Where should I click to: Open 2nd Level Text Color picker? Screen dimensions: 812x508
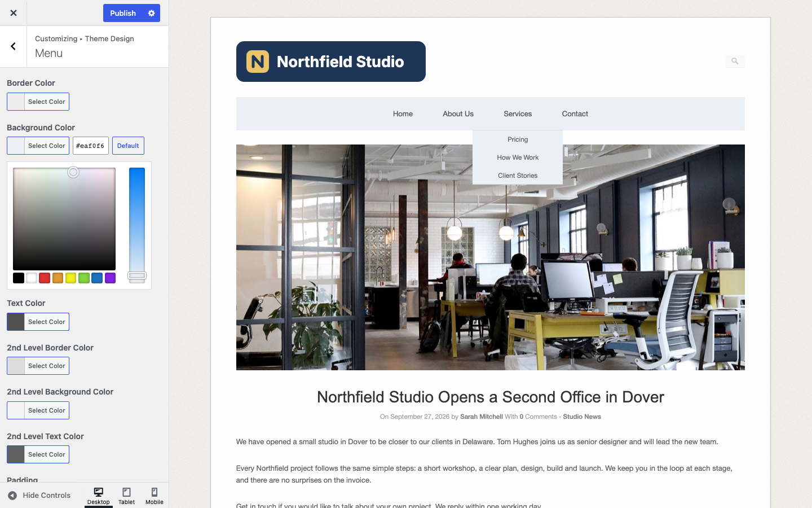(x=38, y=454)
